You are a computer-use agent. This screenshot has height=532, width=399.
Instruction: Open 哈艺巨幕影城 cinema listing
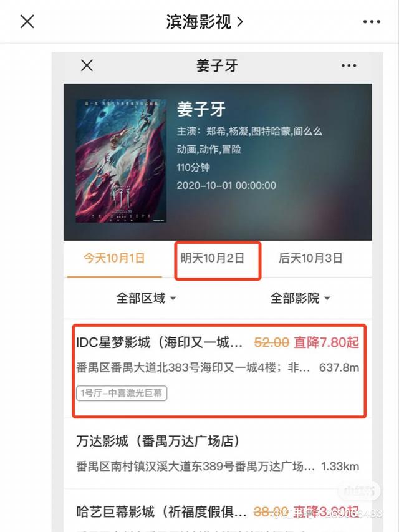coord(218,511)
